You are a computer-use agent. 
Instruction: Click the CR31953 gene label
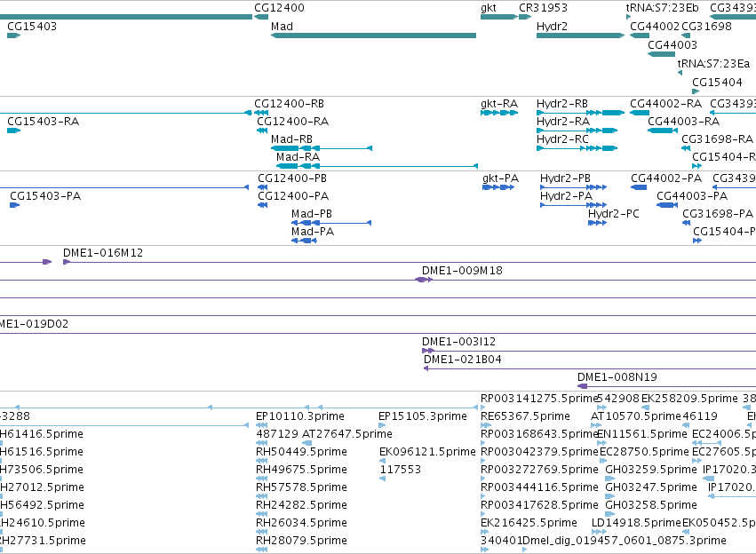[x=543, y=8]
